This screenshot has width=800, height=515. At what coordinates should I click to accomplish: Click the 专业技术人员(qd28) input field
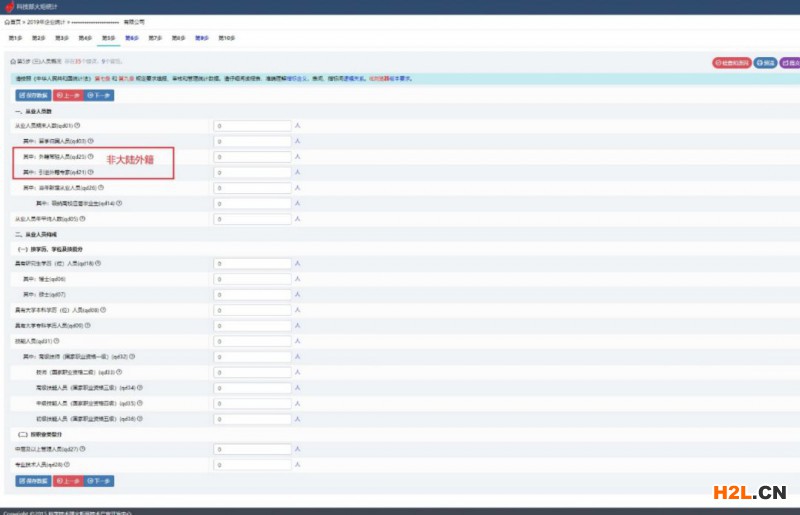(x=252, y=465)
